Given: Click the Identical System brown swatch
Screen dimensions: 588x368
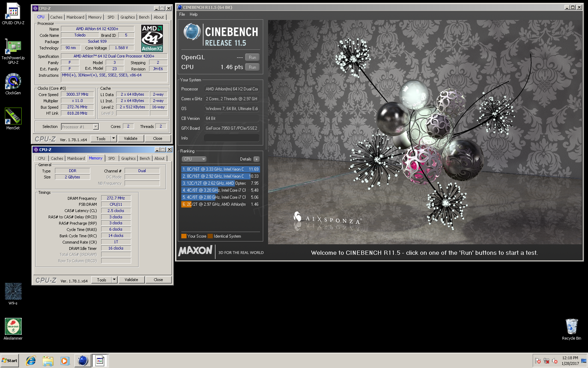Looking at the screenshot, I should click(x=210, y=236).
